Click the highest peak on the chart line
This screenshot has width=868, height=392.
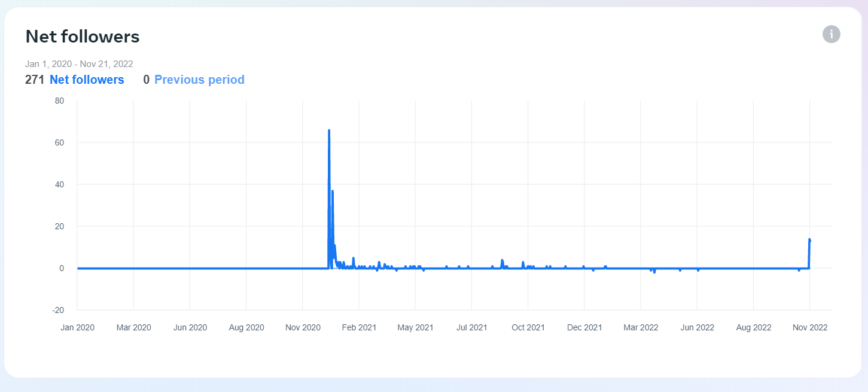pos(329,130)
